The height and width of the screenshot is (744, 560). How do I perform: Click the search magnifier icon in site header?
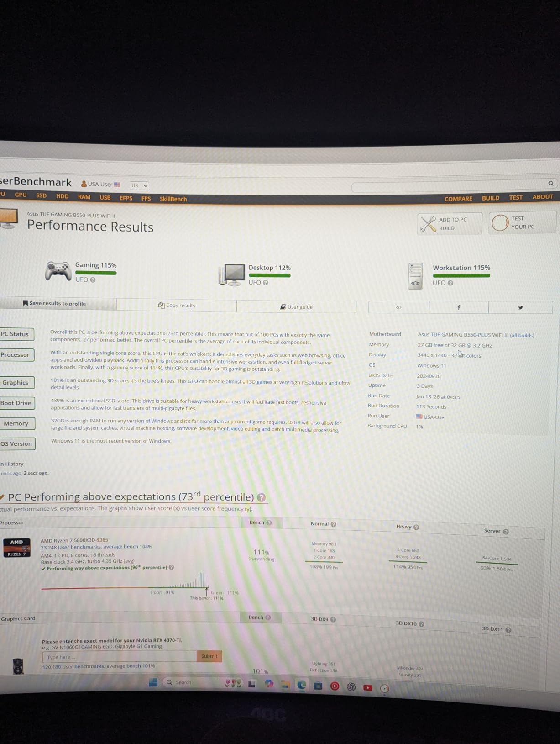pyautogui.click(x=551, y=183)
